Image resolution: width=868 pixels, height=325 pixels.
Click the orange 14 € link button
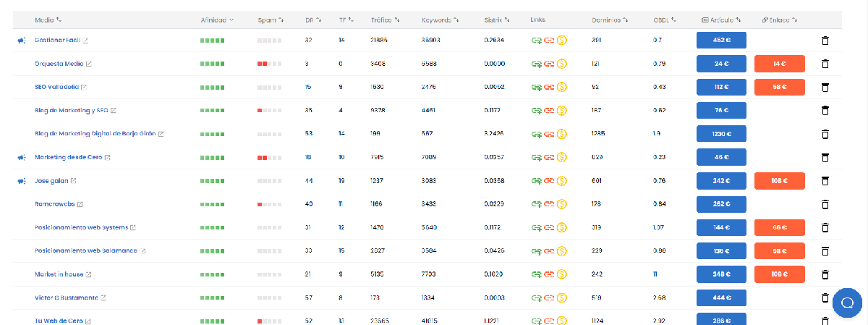[779, 64]
